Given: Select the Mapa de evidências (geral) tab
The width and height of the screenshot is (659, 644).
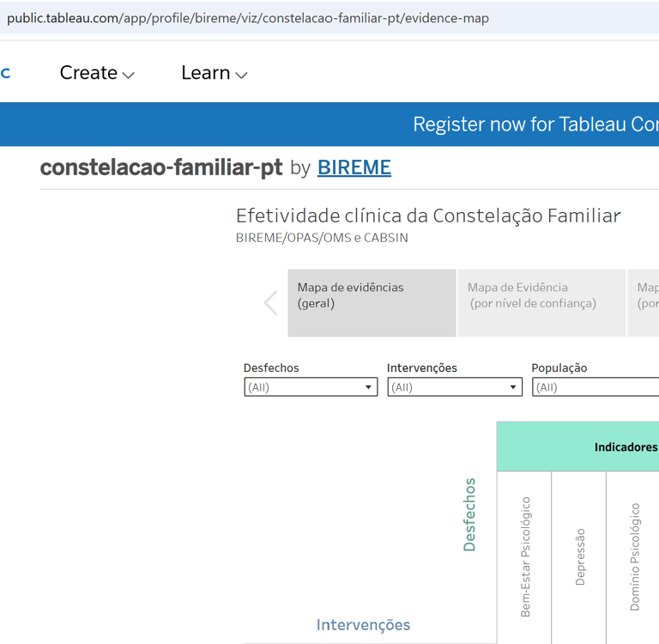Looking at the screenshot, I should [x=372, y=303].
